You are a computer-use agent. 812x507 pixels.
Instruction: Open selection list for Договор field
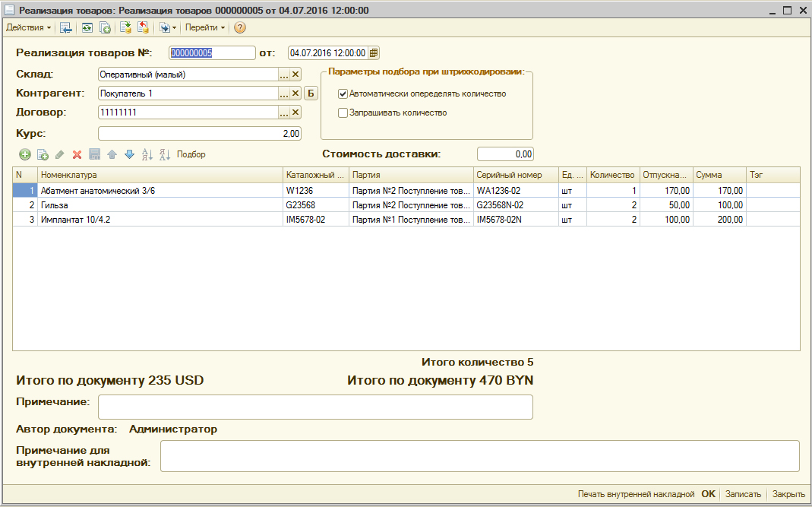point(284,112)
